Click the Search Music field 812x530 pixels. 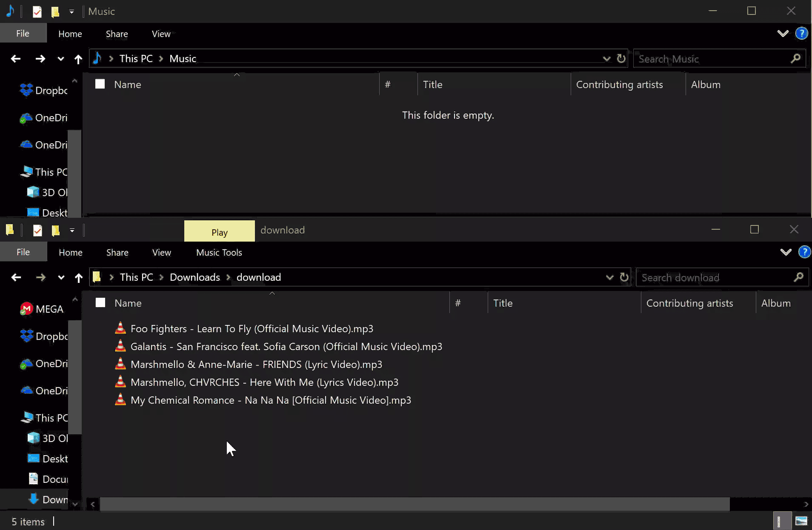tap(719, 59)
